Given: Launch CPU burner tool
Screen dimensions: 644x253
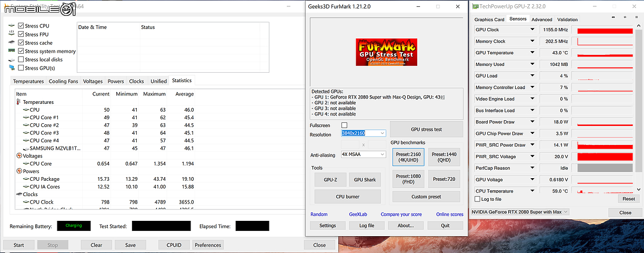Looking at the screenshot, I should [348, 197].
